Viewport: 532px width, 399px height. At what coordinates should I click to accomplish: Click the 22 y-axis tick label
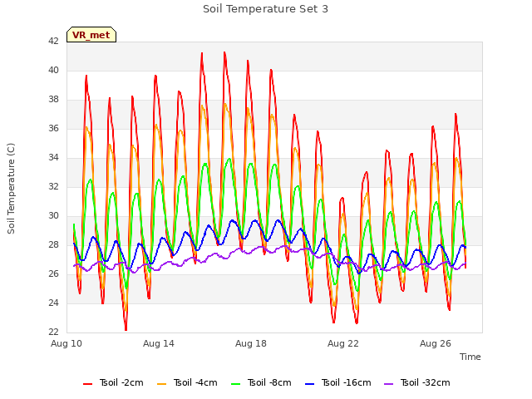[x=53, y=332]
